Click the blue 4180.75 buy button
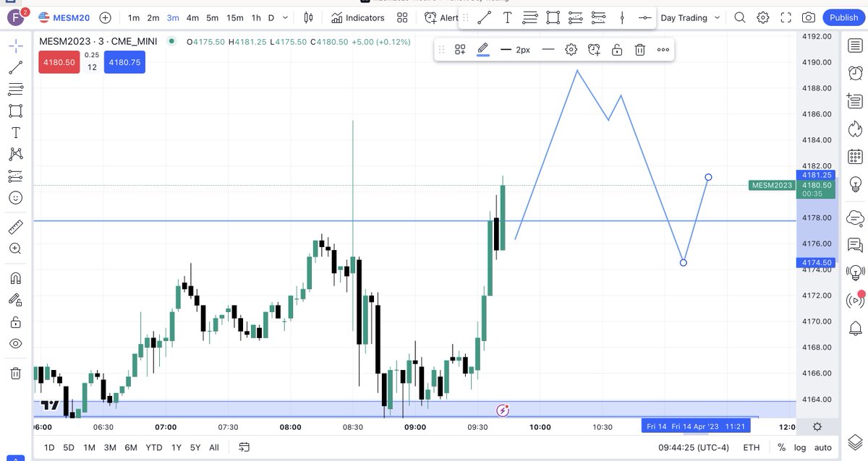868x461 pixels. [124, 63]
